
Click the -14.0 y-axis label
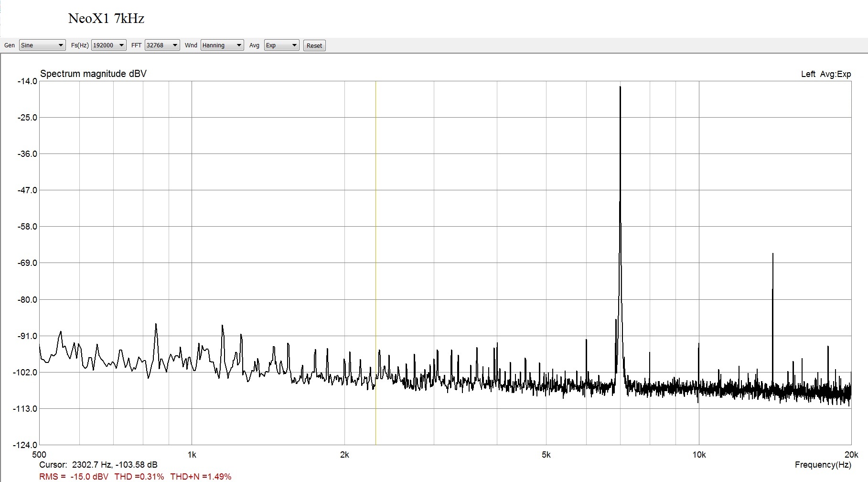[27, 81]
